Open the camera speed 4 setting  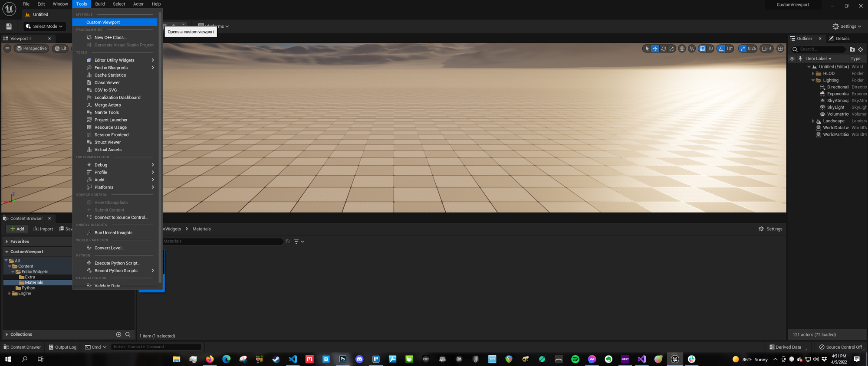pos(767,49)
